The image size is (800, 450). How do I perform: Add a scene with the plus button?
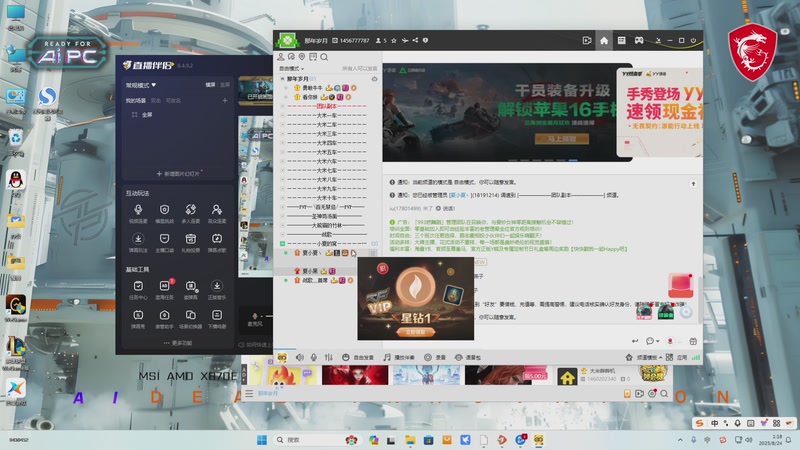[x=224, y=101]
